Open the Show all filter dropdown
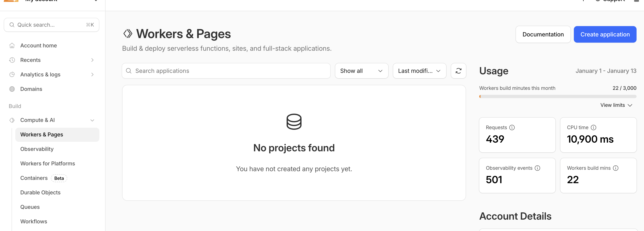 click(361, 71)
